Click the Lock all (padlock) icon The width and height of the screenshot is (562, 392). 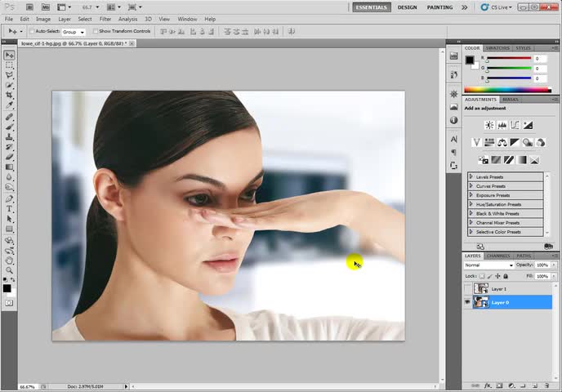(x=506, y=276)
